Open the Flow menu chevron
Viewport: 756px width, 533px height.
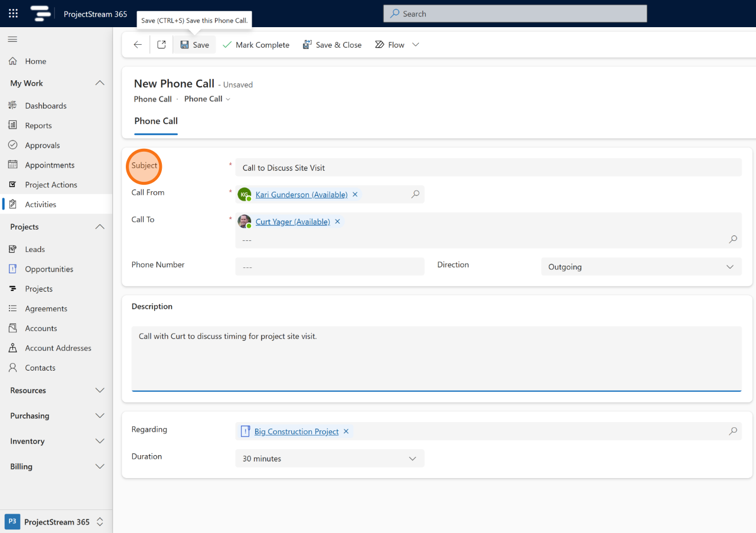[416, 45]
